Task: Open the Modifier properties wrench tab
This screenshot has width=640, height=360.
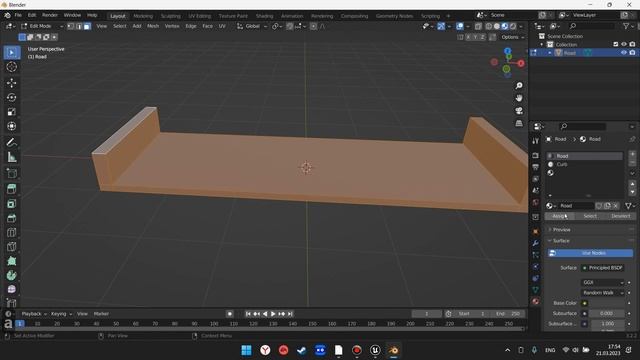Action: [536, 243]
